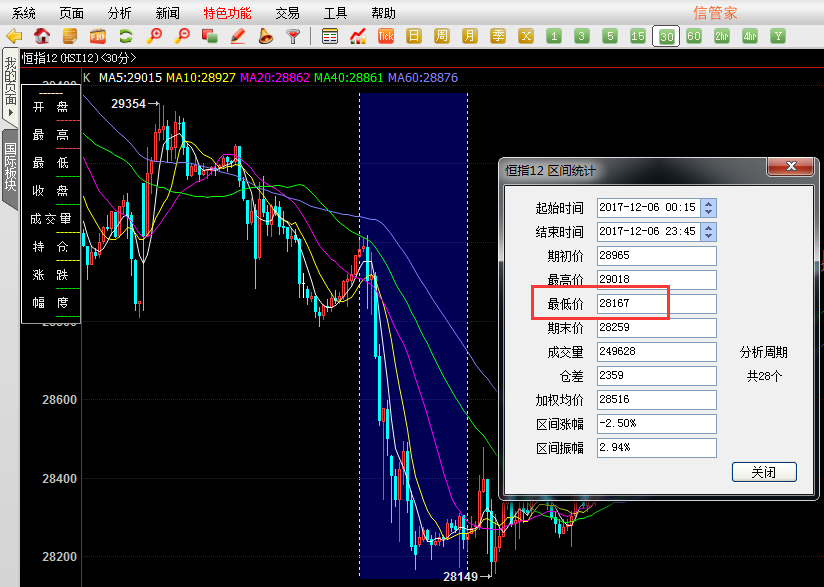Open the funnel filter tool
Image resolution: width=824 pixels, height=587 pixels.
(293, 36)
